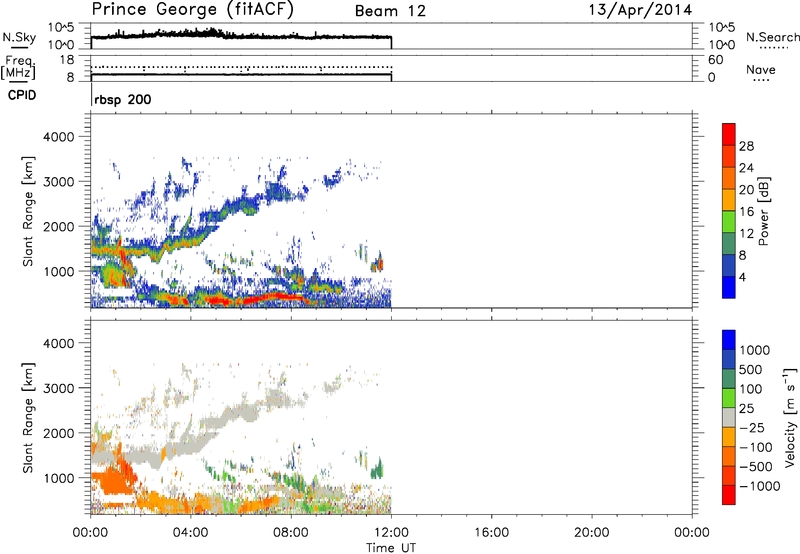
Task: Click the red top of power colorbar
Action: (729, 134)
